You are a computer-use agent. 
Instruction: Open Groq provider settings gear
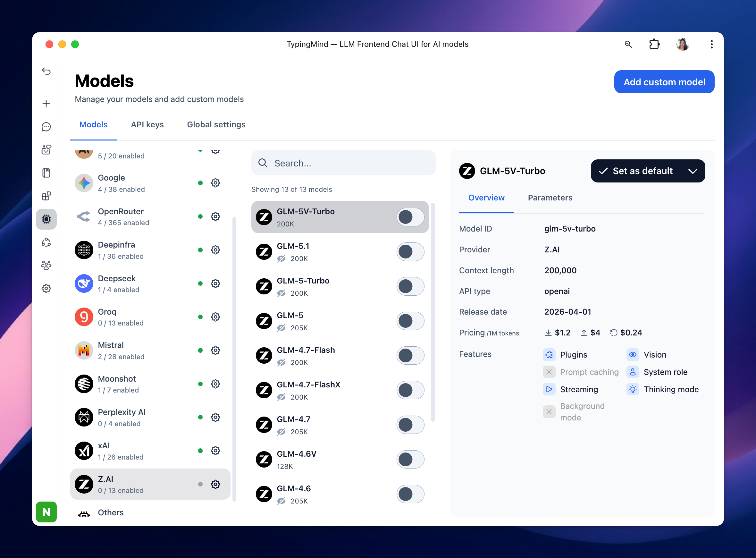(215, 317)
